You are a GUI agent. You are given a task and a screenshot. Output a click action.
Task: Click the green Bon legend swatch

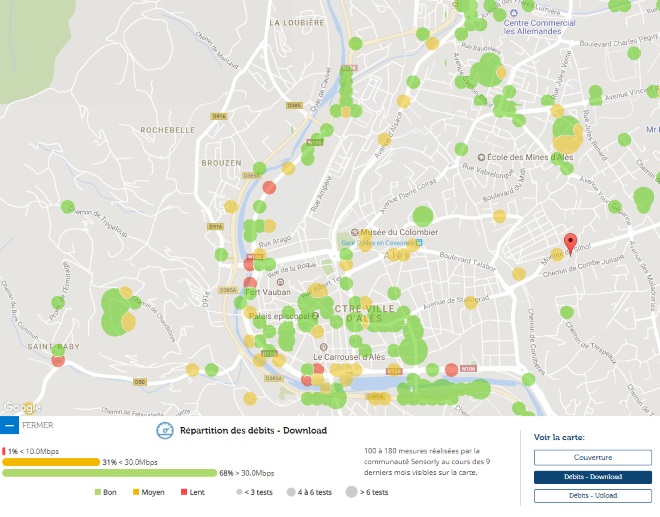point(97,493)
